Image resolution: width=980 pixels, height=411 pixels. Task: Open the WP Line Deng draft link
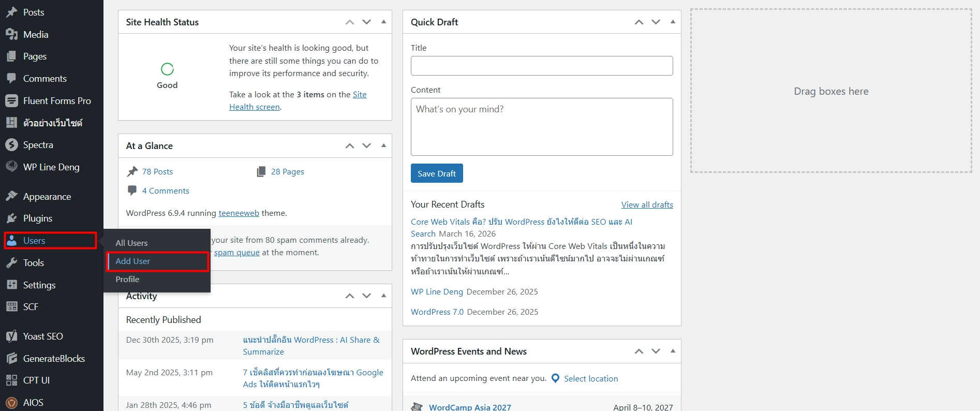(437, 291)
